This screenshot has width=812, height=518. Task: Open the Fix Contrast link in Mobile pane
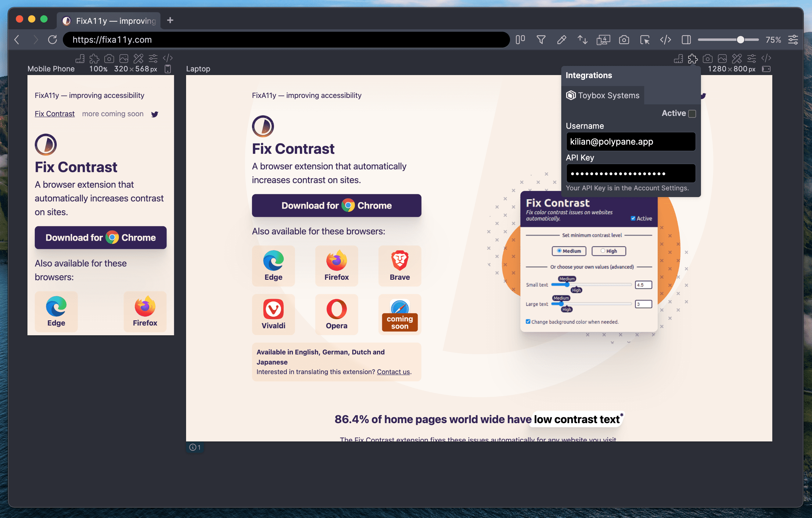[55, 114]
